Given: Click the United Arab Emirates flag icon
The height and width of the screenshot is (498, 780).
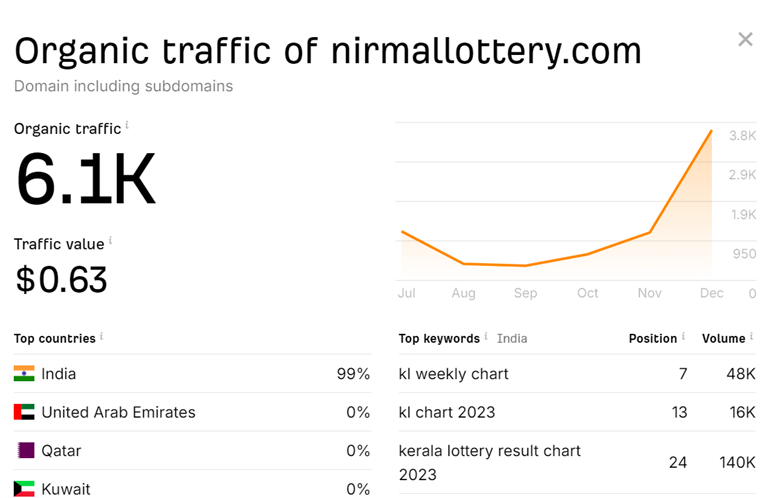Looking at the screenshot, I should (x=24, y=412).
